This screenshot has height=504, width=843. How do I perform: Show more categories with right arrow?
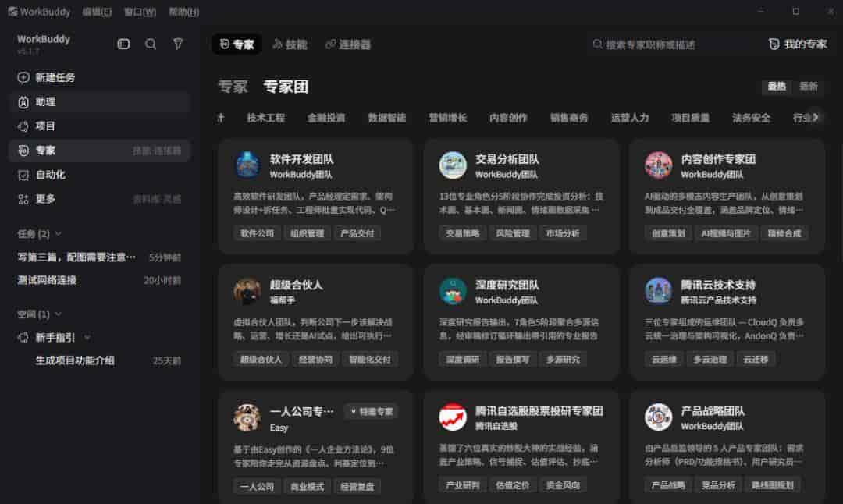point(816,117)
